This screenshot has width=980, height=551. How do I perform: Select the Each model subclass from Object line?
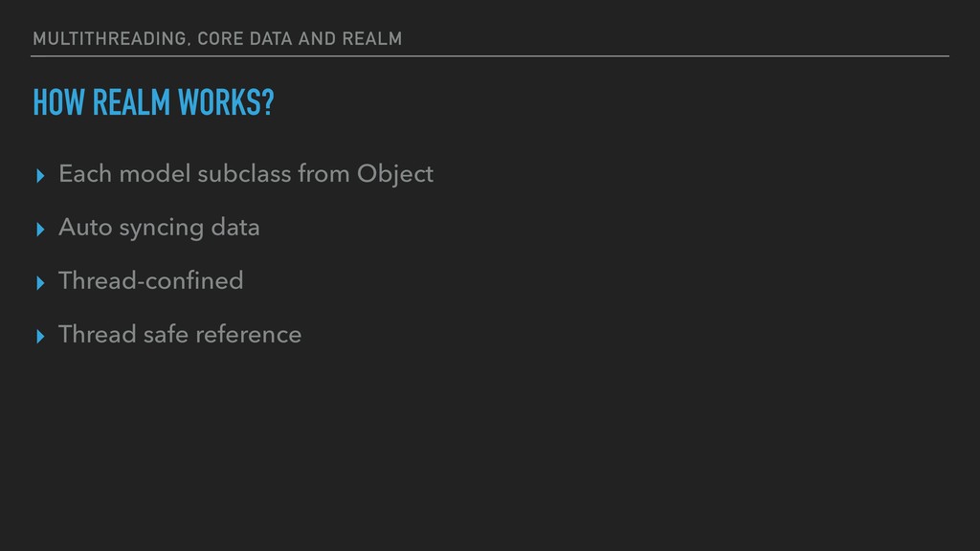(x=246, y=174)
